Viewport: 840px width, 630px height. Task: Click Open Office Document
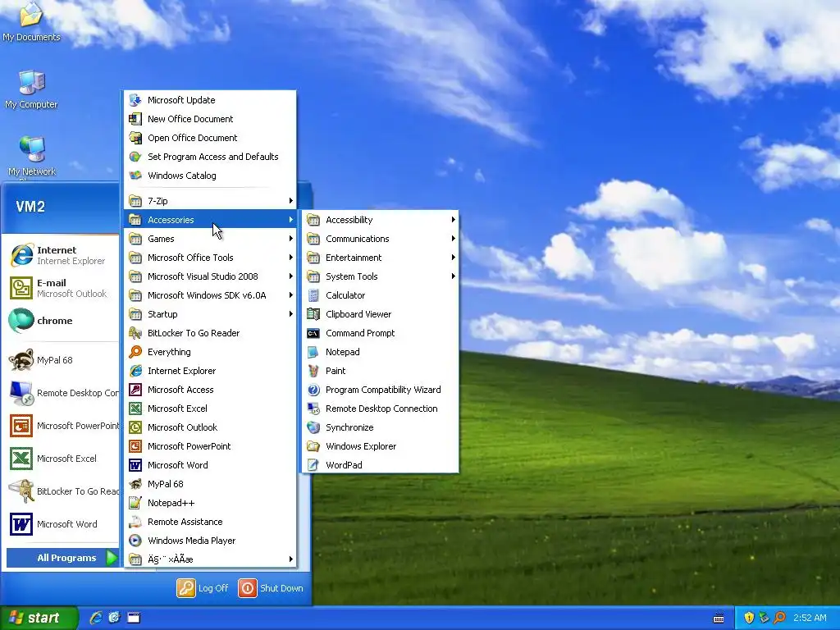pos(210,138)
